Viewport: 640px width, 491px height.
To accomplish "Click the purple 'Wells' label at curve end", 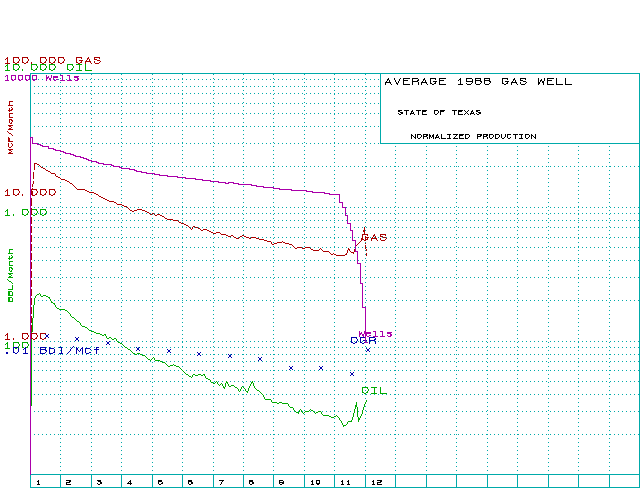I will (x=376, y=333).
